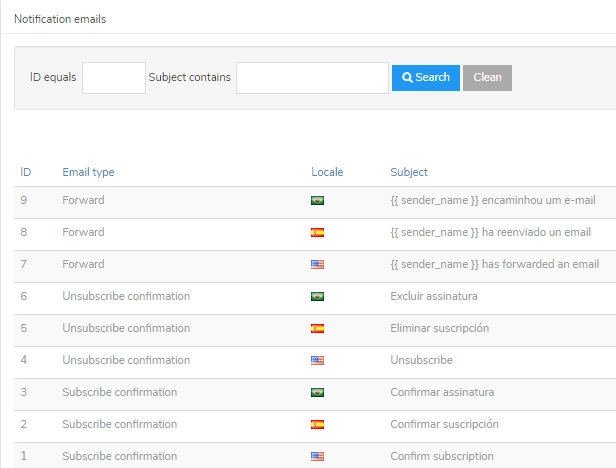Click 'Subscribe confirmation' in row 1
Viewport: 616px width, 468px height.
coord(120,456)
